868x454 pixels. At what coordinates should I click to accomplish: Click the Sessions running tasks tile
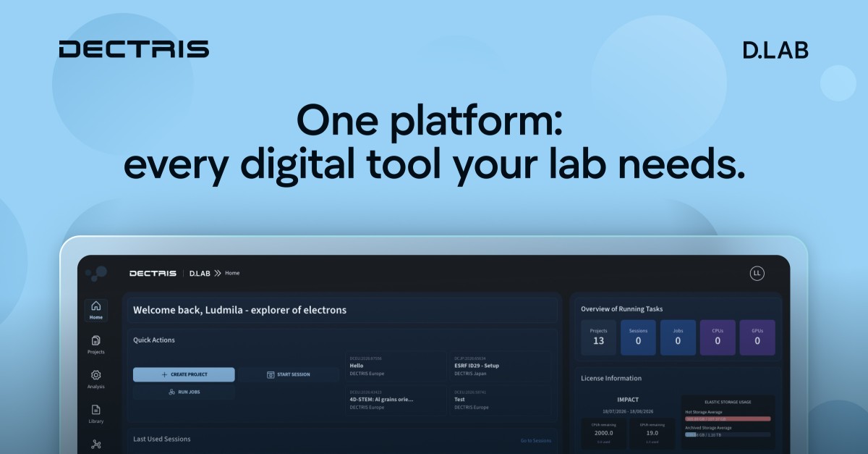pos(638,337)
